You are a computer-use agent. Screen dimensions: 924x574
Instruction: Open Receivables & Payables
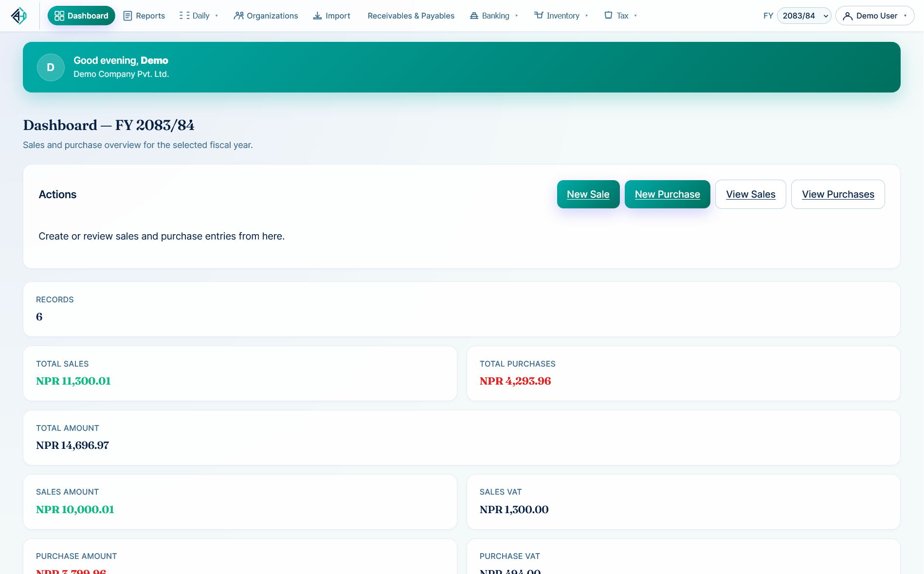coord(411,16)
